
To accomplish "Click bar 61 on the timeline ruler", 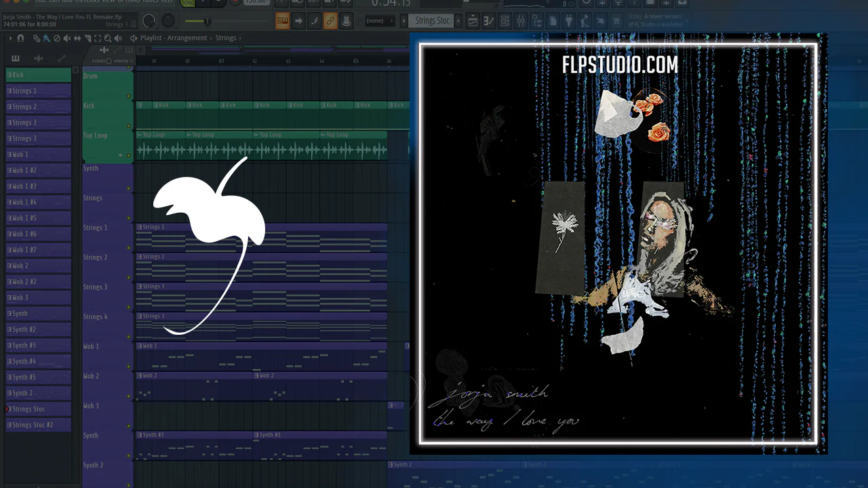I will [x=221, y=61].
